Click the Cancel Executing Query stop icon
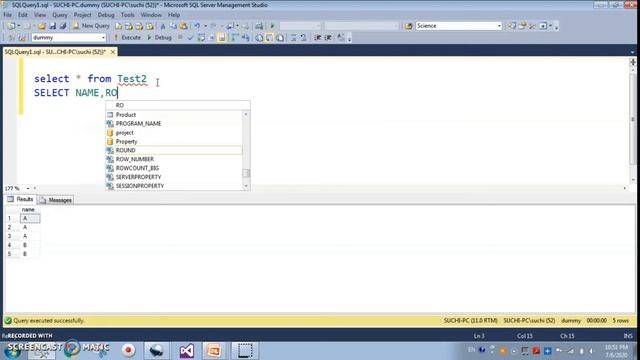This screenshot has width=640, height=360. 180,38
